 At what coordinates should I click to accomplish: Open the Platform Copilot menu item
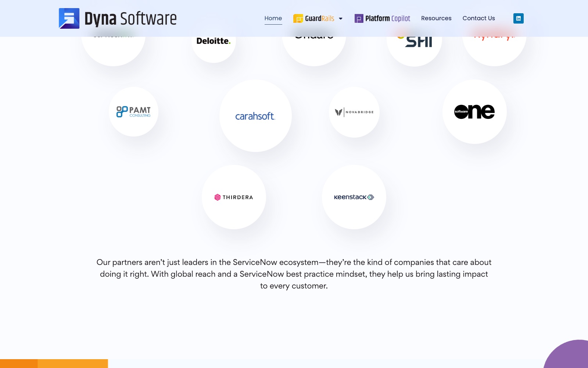pos(382,18)
